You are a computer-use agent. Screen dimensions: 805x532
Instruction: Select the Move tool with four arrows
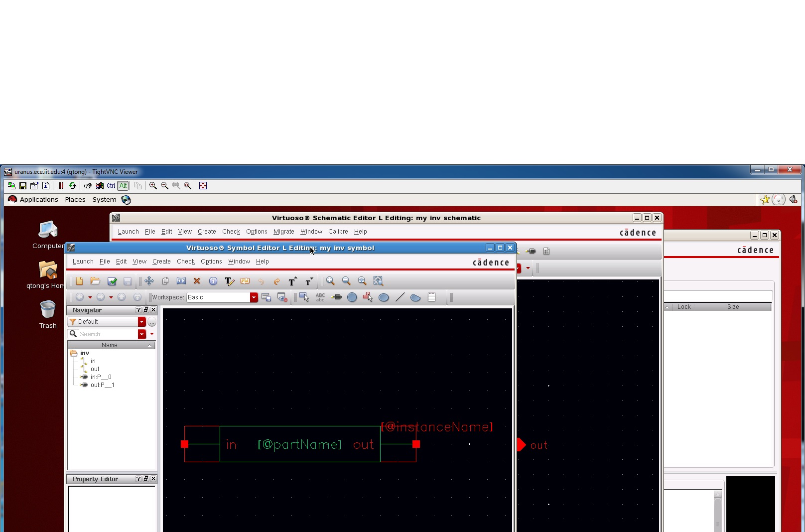(149, 281)
